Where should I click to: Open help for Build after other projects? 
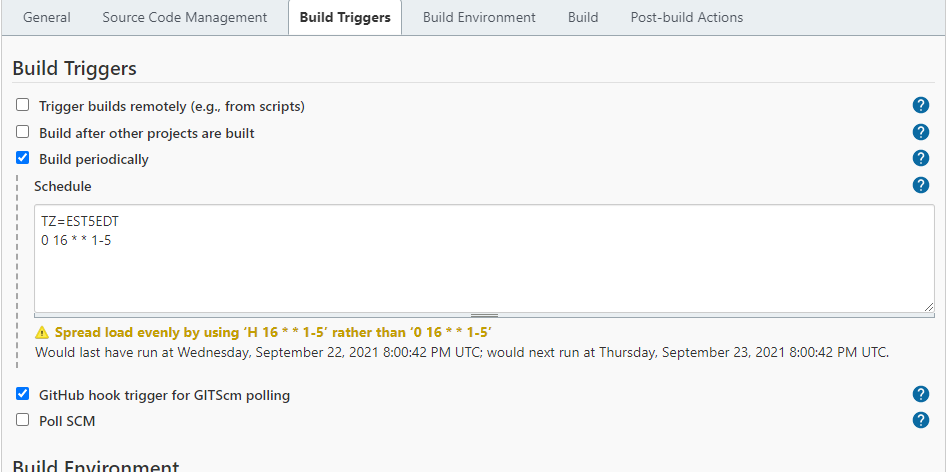(920, 132)
